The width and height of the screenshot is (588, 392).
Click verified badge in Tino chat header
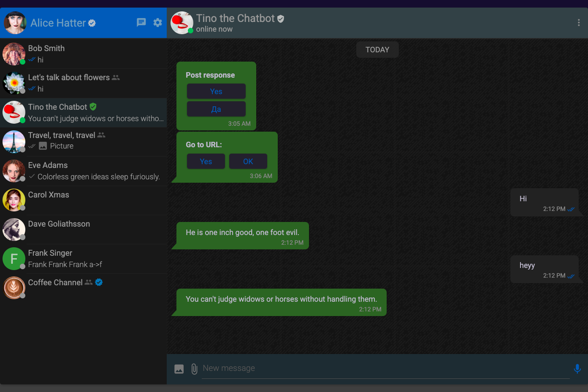(281, 19)
